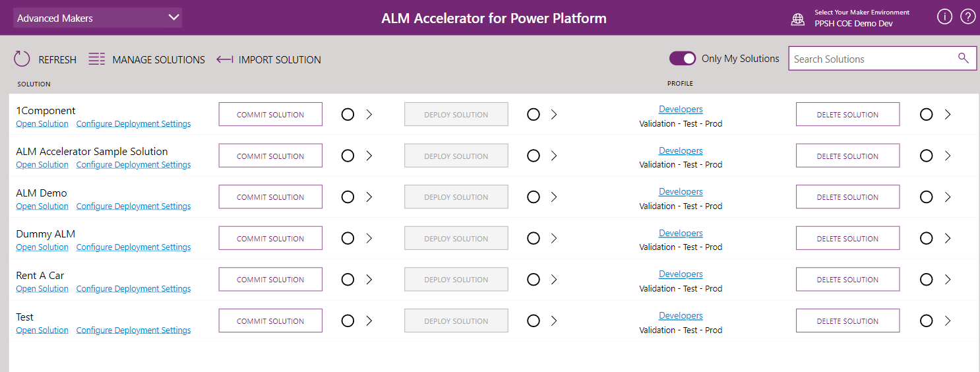Open Developers profile link for Test
This screenshot has width=980, height=372.
681,315
